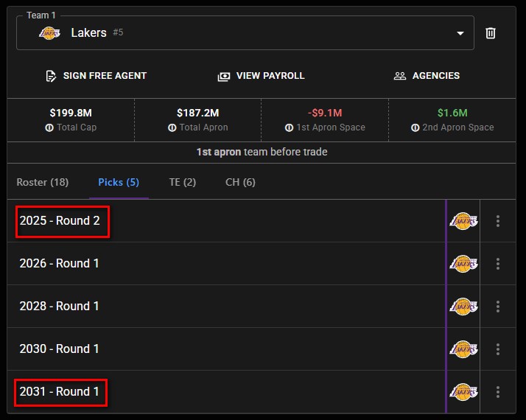526x420 pixels.
Task: Open more options for 2031 Round 1 pick
Action: coord(499,392)
